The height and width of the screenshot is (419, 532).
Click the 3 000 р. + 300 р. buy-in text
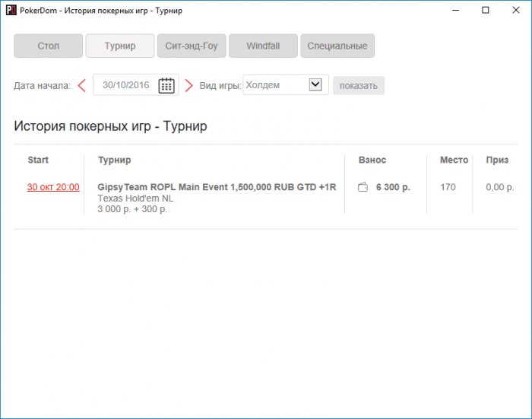tap(132, 209)
